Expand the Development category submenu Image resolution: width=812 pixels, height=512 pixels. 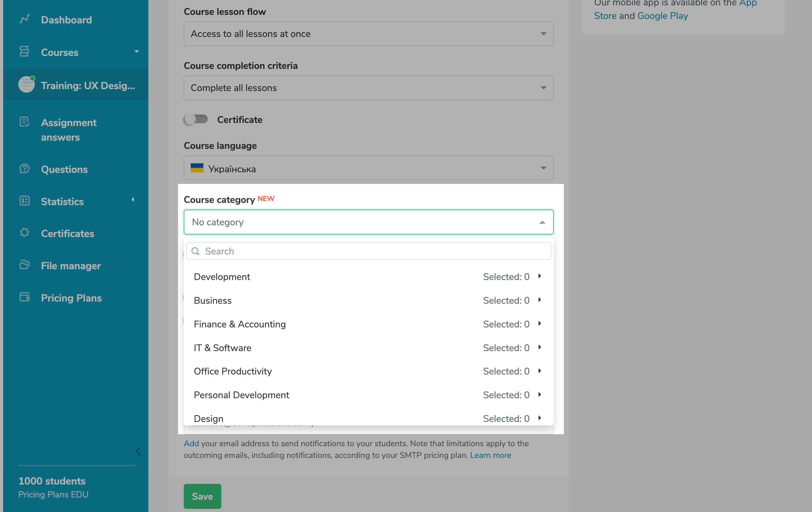[540, 277]
